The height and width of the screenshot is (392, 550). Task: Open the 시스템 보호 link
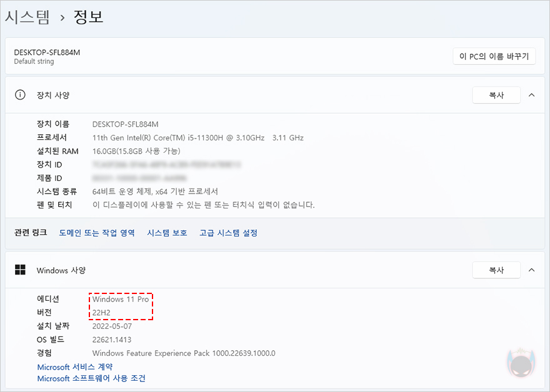tap(167, 233)
